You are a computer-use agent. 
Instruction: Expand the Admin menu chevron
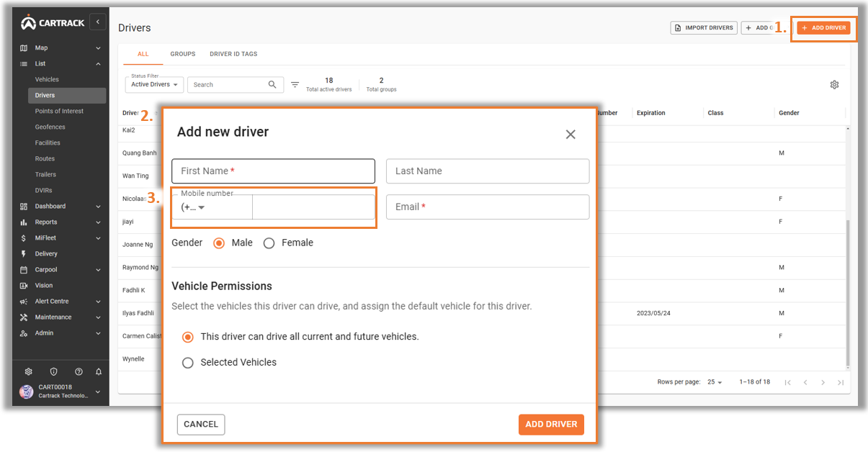pos(98,333)
